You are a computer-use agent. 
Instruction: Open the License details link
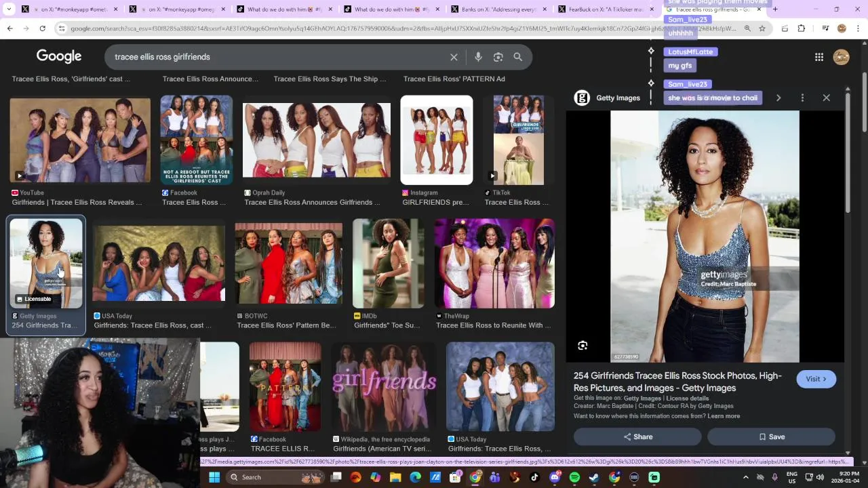point(687,398)
